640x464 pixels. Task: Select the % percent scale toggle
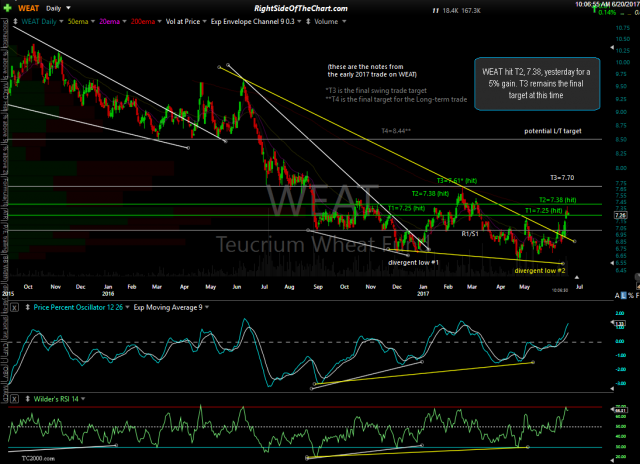click(631, 295)
